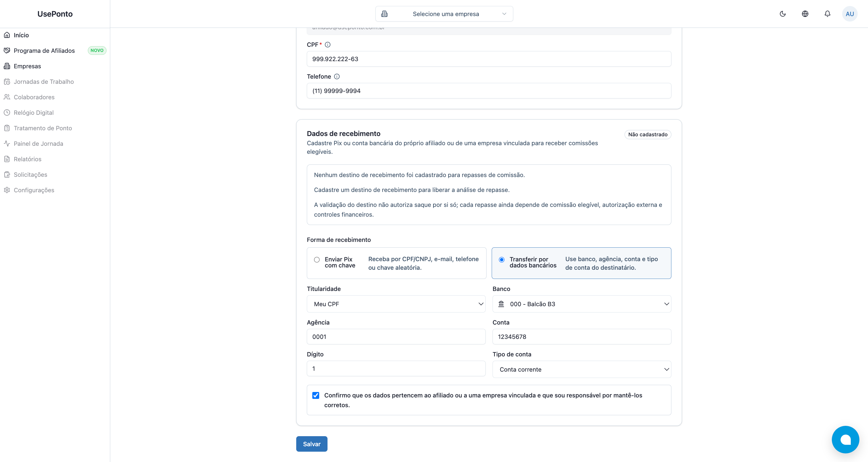
Task: Click the Salvar button
Action: (x=312, y=444)
